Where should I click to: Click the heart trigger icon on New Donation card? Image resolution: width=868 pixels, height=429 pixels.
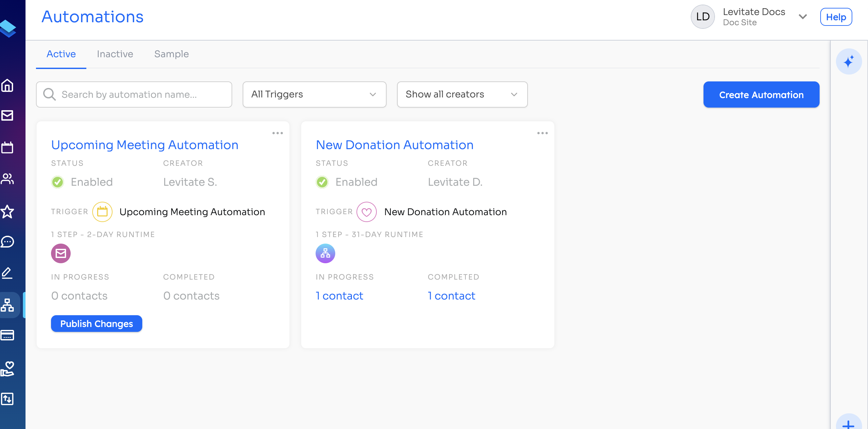click(x=366, y=212)
